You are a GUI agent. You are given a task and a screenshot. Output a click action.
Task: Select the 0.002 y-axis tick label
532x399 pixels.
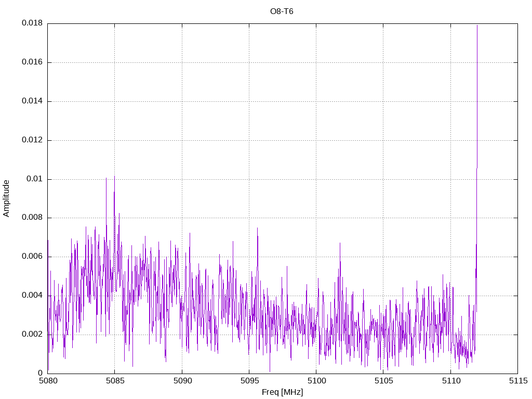pos(32,335)
